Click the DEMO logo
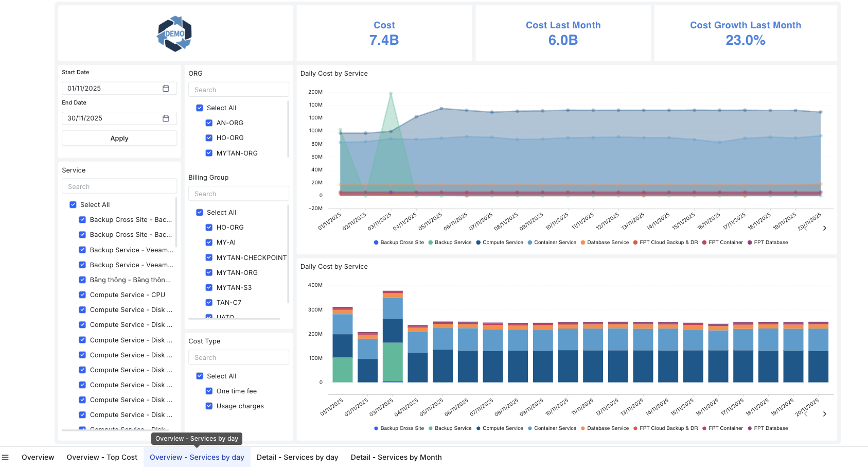 (x=174, y=32)
